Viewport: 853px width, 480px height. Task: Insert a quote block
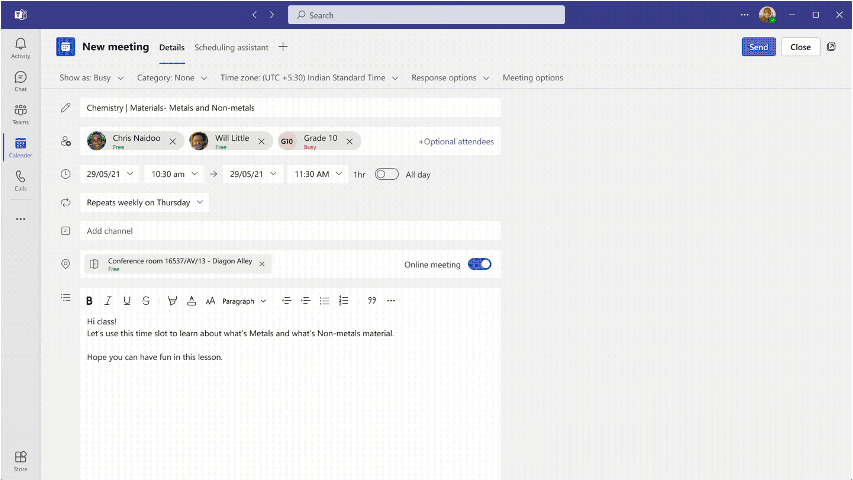point(372,300)
